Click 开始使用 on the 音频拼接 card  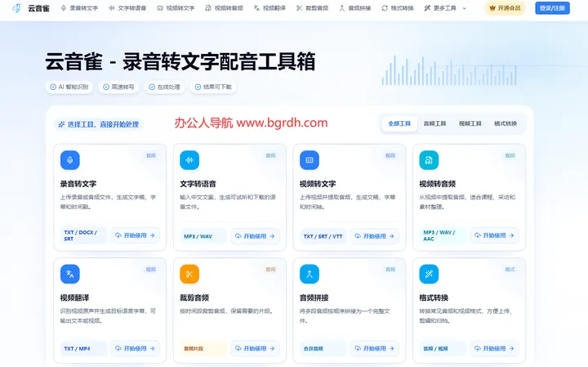pyautogui.click(x=375, y=348)
